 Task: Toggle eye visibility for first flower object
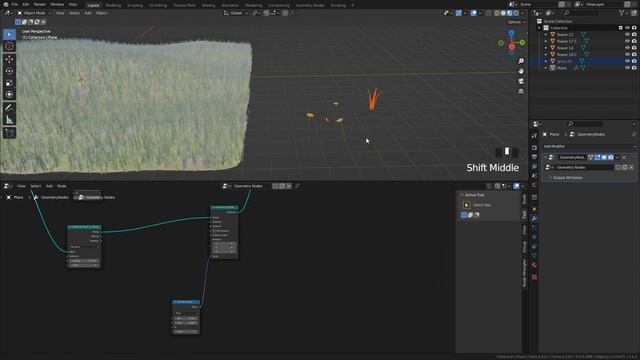click(627, 35)
